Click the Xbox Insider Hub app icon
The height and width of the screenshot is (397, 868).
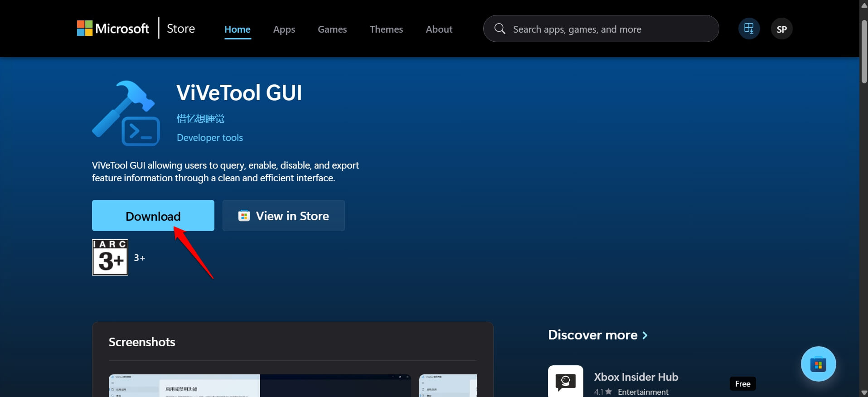pyautogui.click(x=566, y=381)
